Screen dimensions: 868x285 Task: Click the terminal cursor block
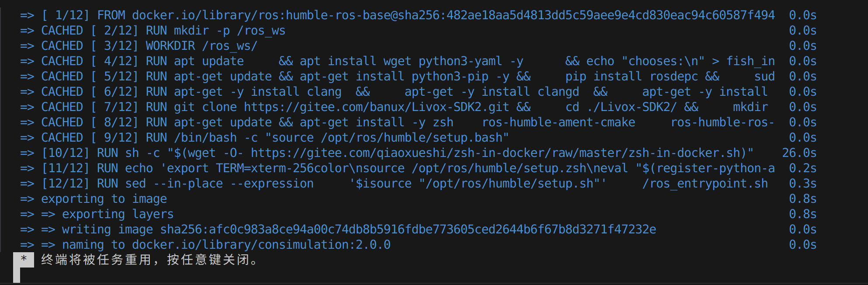[17, 275]
